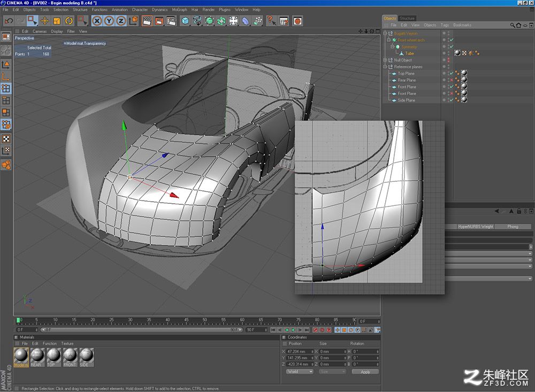Screen dimensions: 535x392
Task: Switch the world coordinate system icon
Action: click(x=133, y=21)
